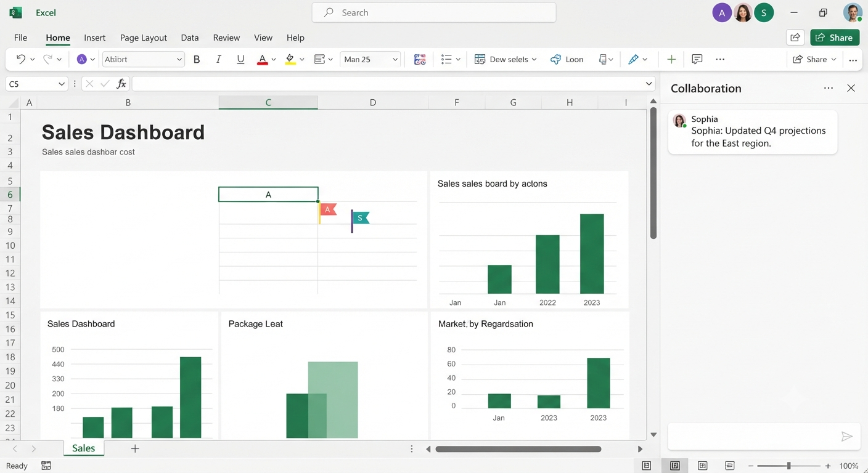
Task: Click the bulleted list icon in the ribbon
Action: 446,59
